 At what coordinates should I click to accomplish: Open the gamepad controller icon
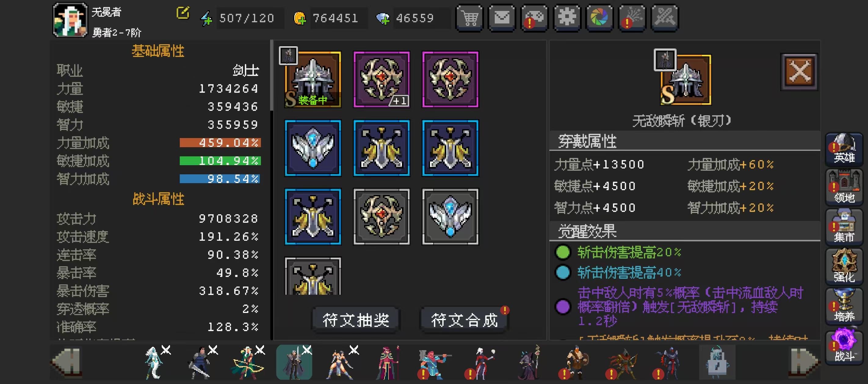coord(535,18)
